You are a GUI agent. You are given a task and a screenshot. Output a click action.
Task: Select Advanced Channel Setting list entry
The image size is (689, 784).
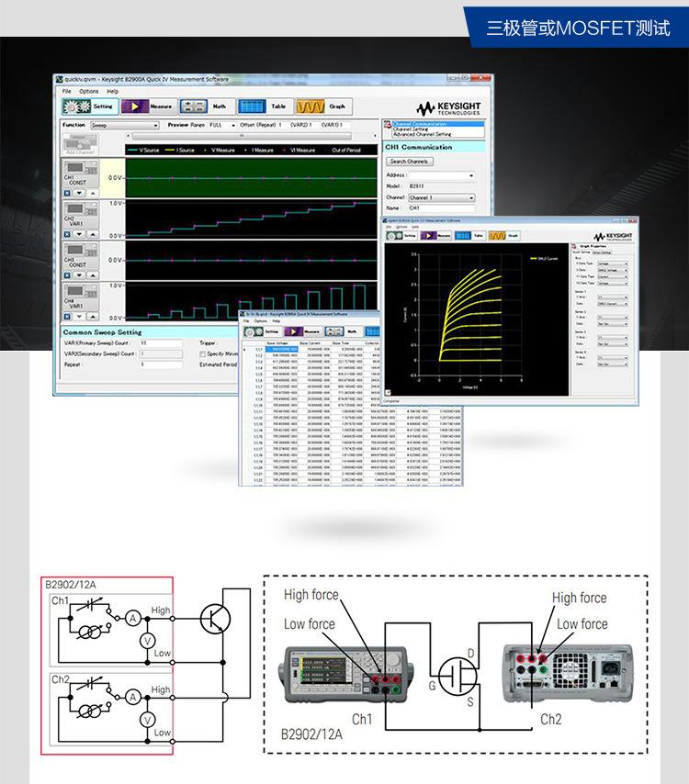pos(422,134)
